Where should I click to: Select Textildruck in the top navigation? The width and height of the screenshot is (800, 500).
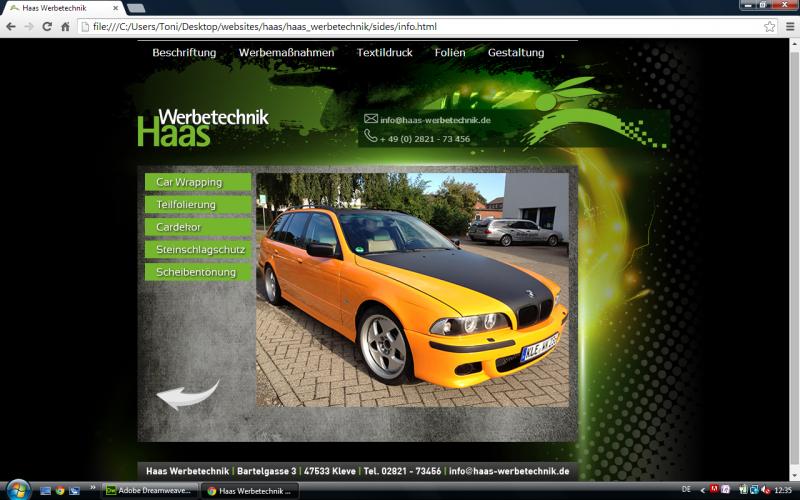pyautogui.click(x=384, y=53)
